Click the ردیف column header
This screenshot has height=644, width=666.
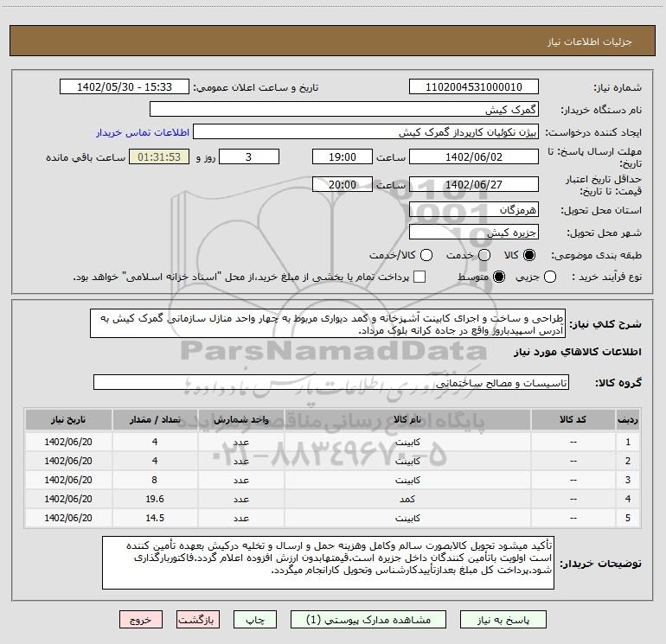pyautogui.click(x=628, y=419)
